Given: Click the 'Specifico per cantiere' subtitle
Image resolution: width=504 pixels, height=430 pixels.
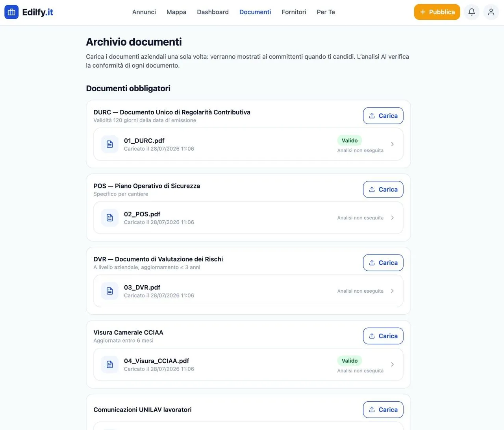Looking at the screenshot, I should [120, 194].
